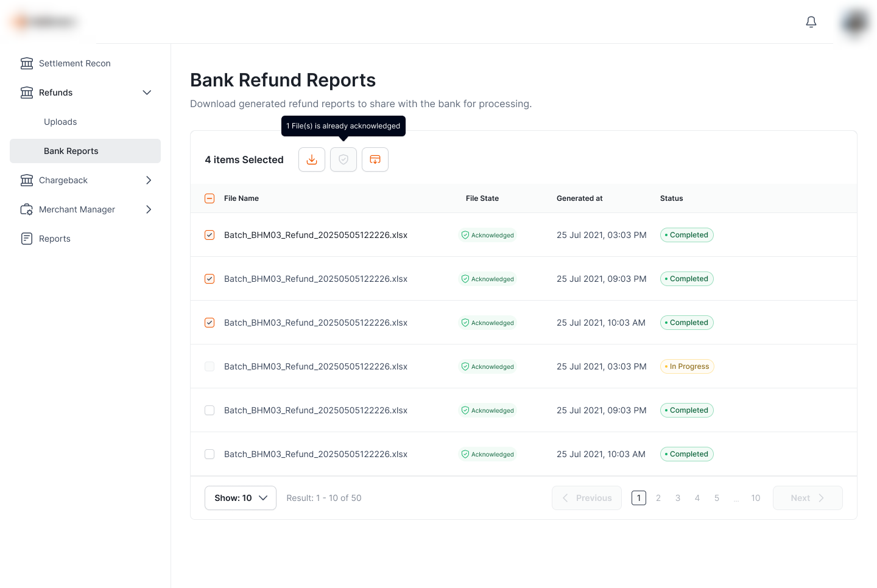Viewport: 877px width, 588px height.
Task: Go to page 4 of pagination
Action: pyautogui.click(x=697, y=498)
